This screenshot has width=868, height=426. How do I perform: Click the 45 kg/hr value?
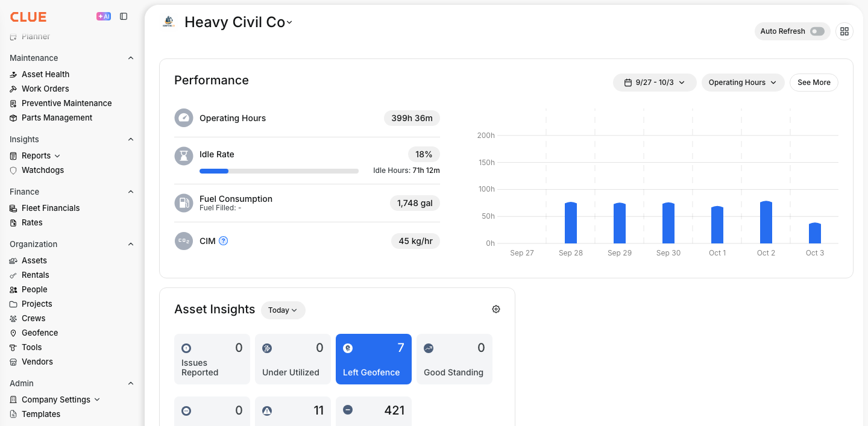tap(416, 241)
